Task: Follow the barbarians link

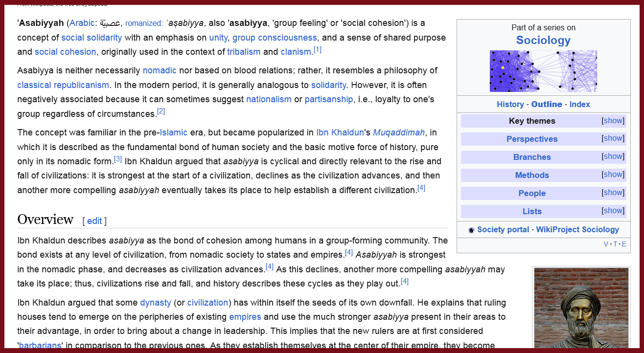Action: (40, 345)
